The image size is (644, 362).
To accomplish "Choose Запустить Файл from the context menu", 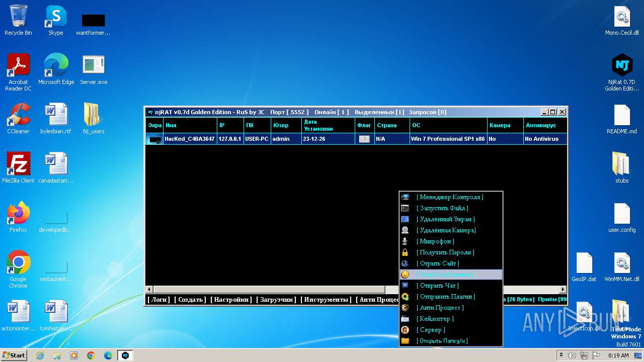I will 451,208.
